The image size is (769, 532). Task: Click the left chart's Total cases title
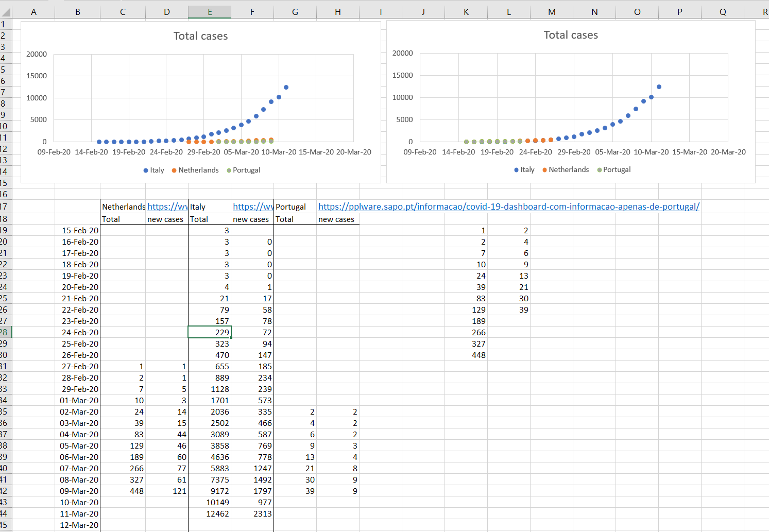[200, 36]
